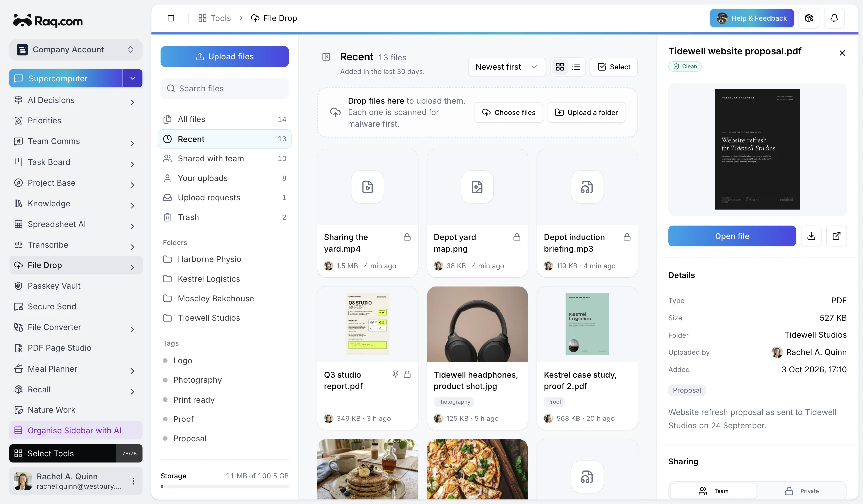Expand Knowledge submenu

coord(132,205)
